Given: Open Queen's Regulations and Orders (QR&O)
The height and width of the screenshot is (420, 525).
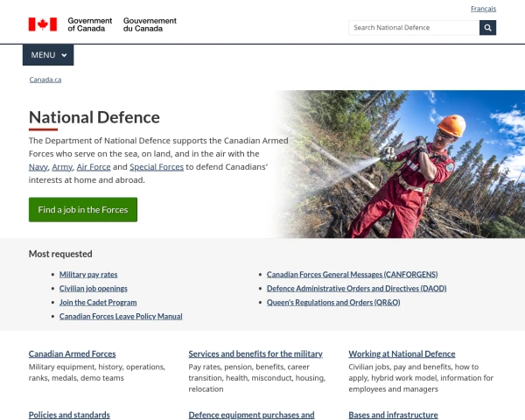Looking at the screenshot, I should point(333,303).
